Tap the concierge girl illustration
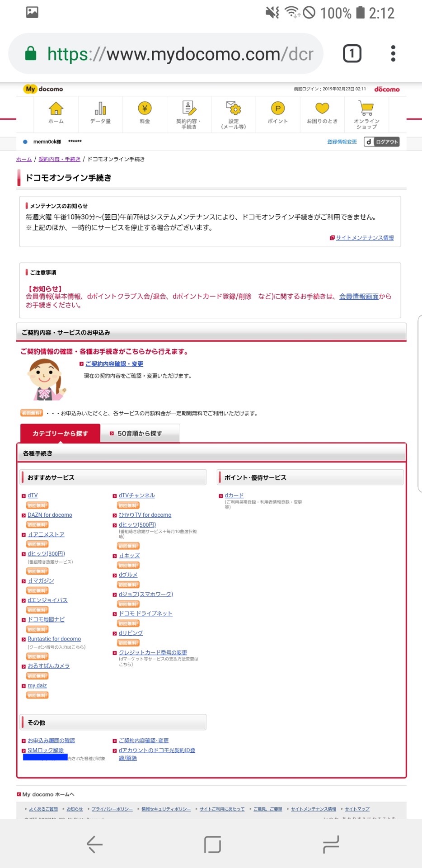Screen dimensions: 422x868 click(47, 380)
